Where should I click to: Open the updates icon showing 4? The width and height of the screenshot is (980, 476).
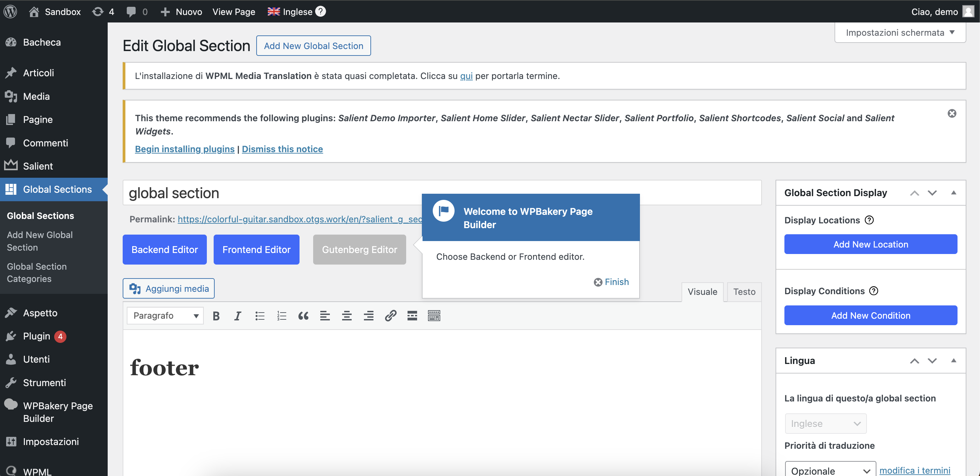coord(103,11)
